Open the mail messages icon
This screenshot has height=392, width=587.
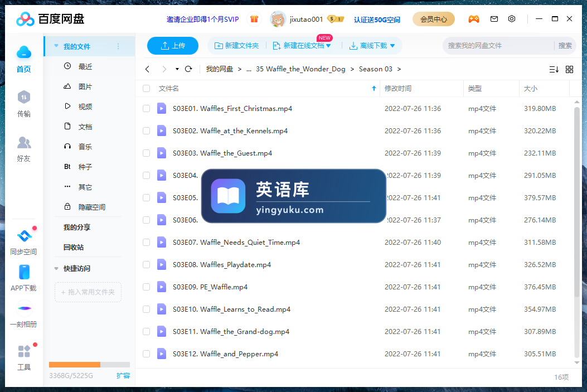(494, 19)
